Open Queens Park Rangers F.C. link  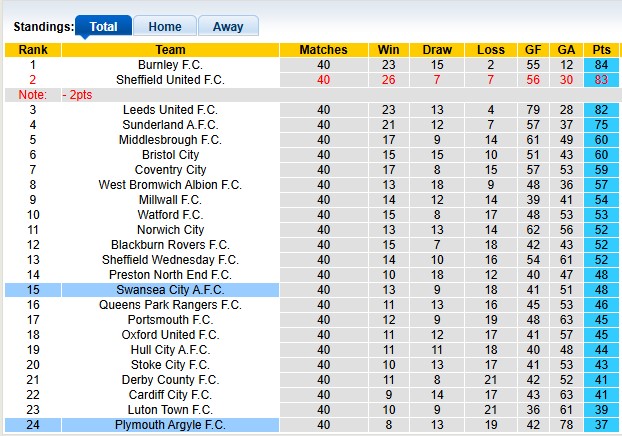170,305
